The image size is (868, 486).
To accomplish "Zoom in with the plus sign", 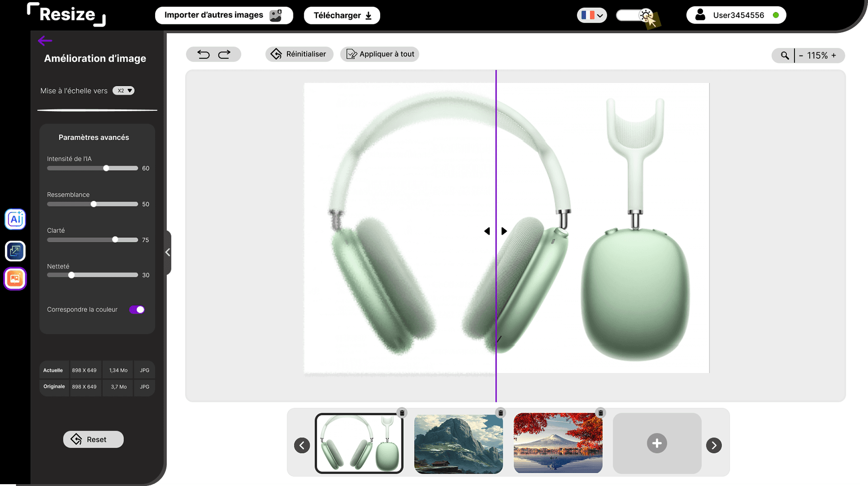I will 834,55.
